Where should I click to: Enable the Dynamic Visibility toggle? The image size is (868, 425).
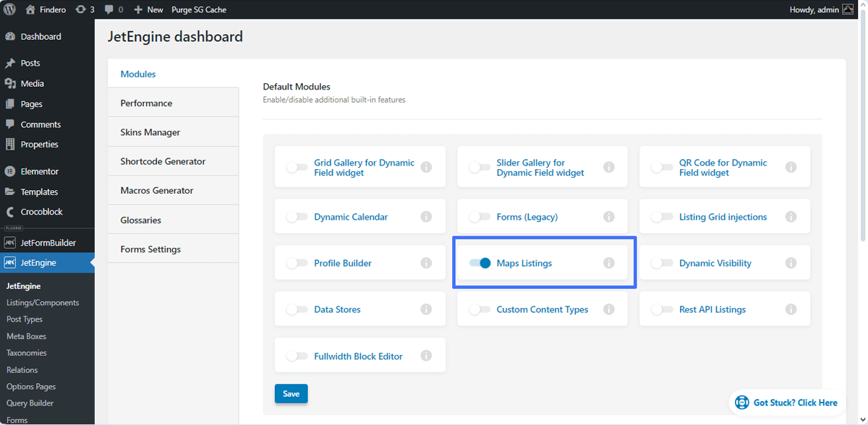(x=662, y=263)
